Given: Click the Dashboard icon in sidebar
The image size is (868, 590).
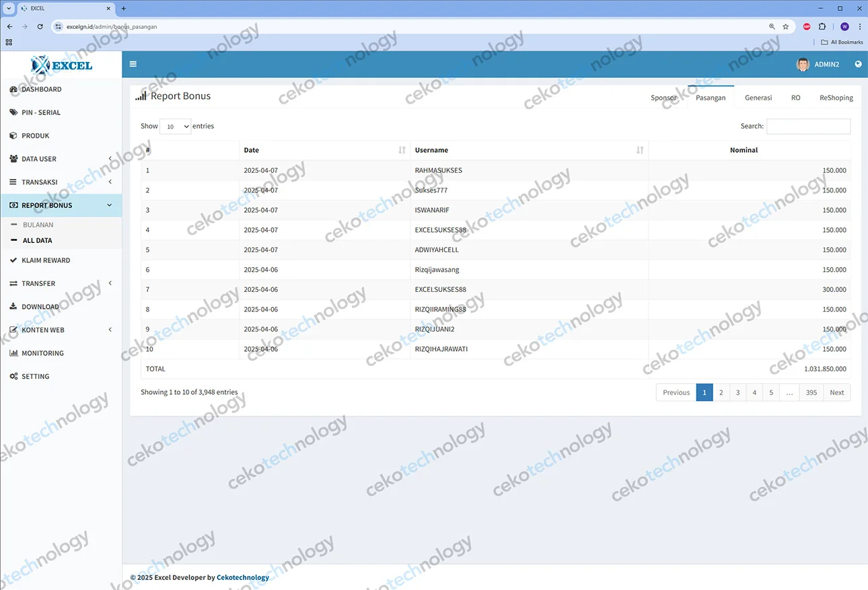Looking at the screenshot, I should 13,89.
